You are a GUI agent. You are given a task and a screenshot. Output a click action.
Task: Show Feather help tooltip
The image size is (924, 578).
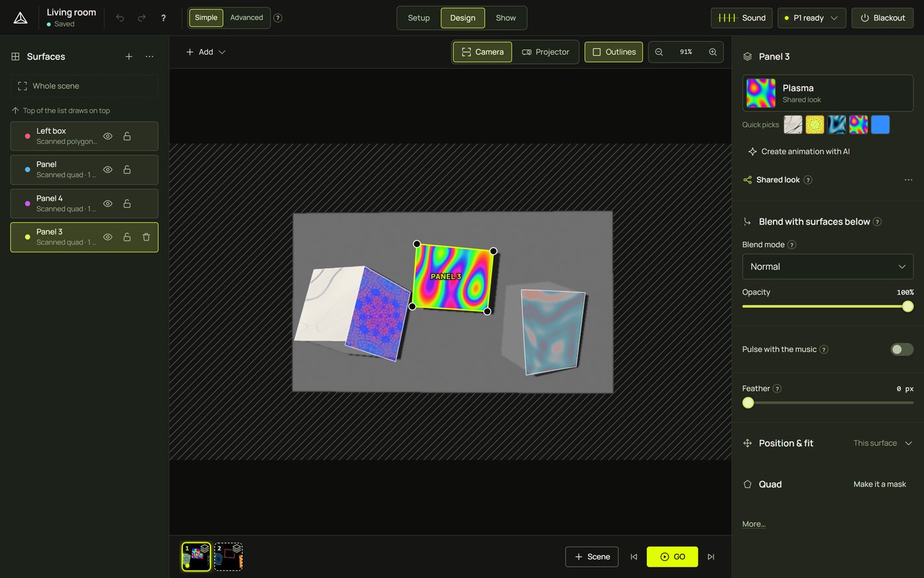[x=777, y=389]
